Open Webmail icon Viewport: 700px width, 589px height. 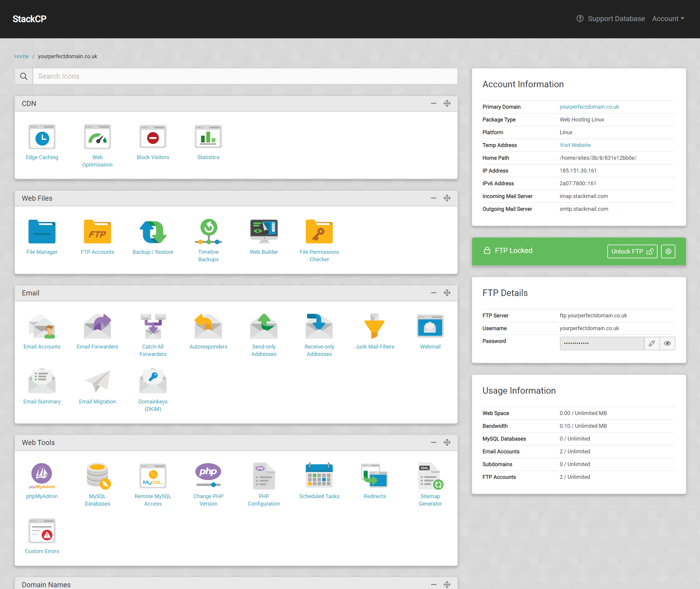pos(430,332)
